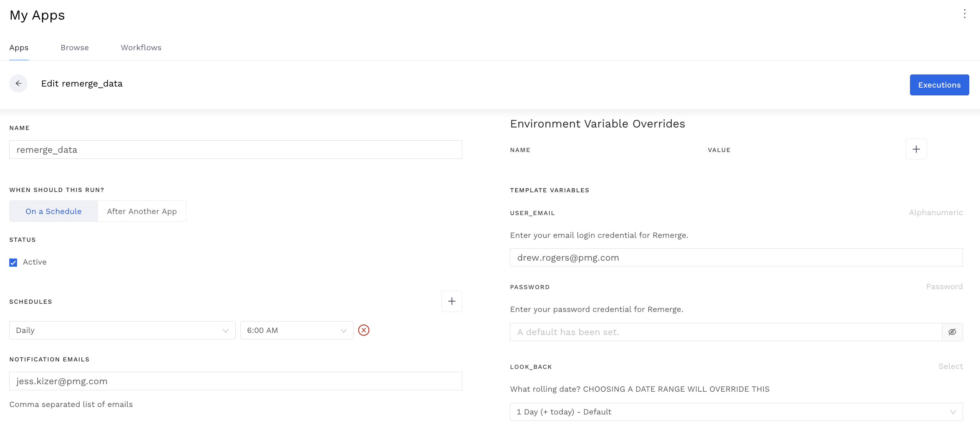Add a new environment variable override
The width and height of the screenshot is (980, 433).
[916, 149]
